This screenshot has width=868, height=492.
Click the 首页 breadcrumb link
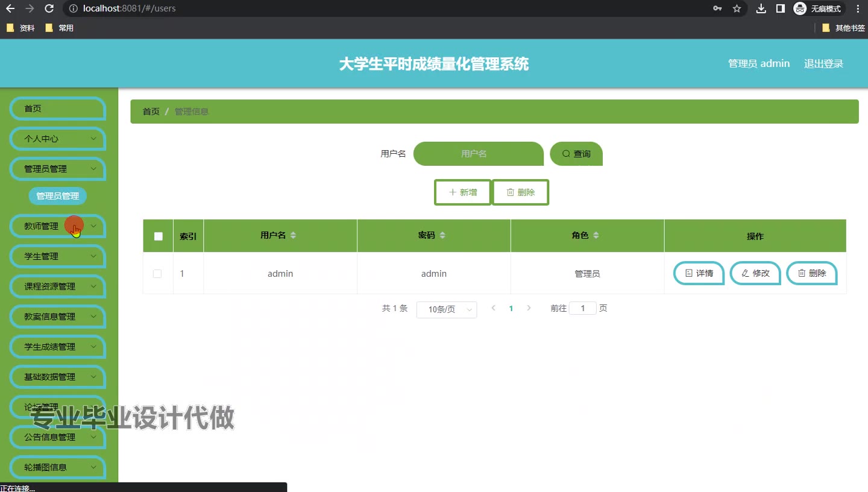[x=151, y=112]
